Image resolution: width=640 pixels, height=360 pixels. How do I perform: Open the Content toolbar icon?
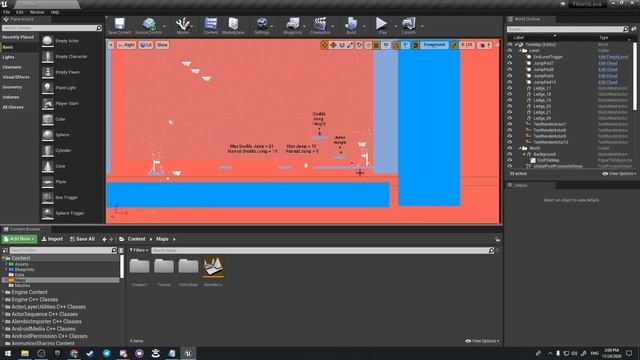[x=211, y=25]
